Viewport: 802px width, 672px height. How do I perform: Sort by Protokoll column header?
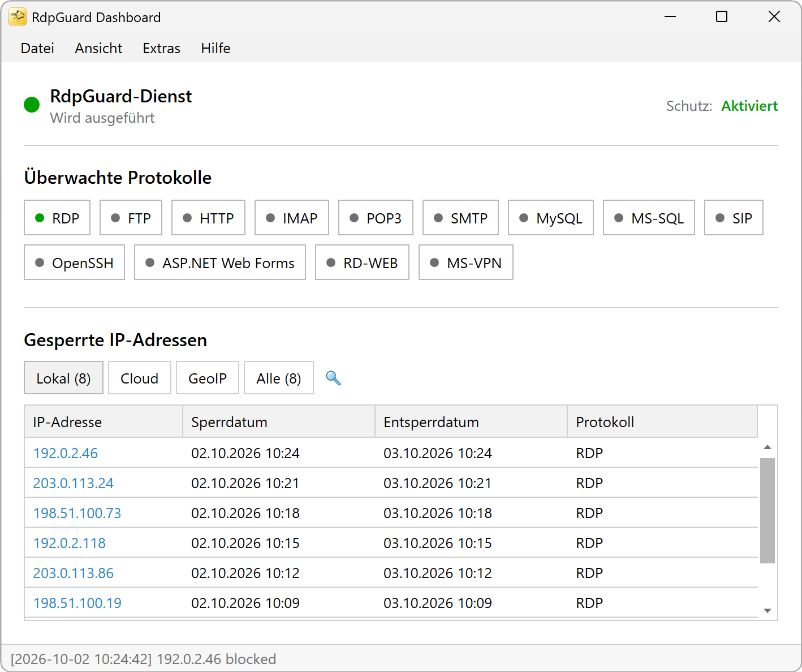[x=662, y=422]
